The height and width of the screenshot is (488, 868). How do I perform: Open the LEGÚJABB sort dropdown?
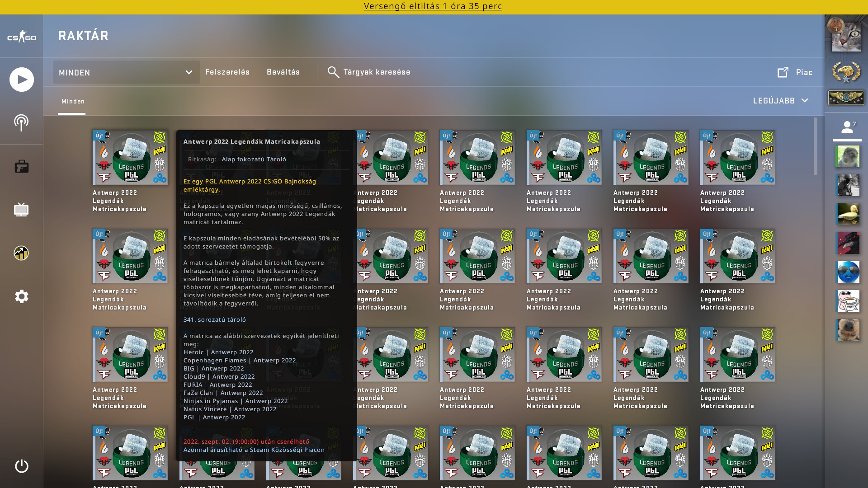click(x=780, y=101)
